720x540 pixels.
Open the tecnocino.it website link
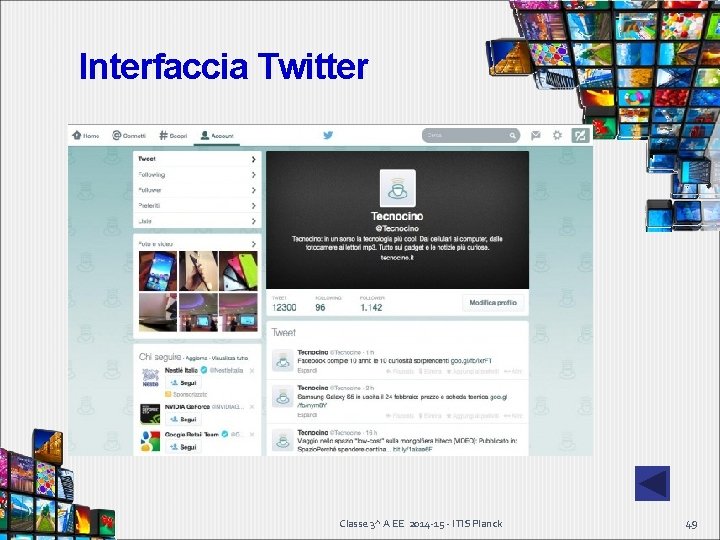pos(397,258)
